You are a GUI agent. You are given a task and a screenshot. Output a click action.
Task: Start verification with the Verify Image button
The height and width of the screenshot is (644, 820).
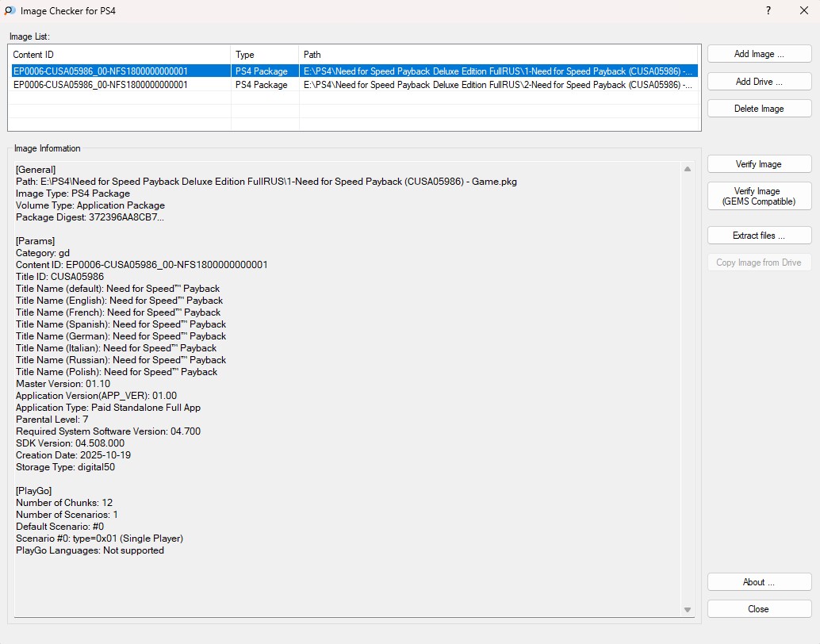(759, 164)
